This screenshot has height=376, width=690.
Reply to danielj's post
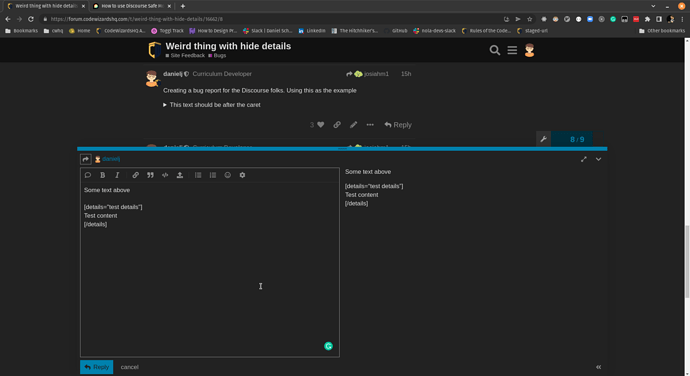point(398,125)
